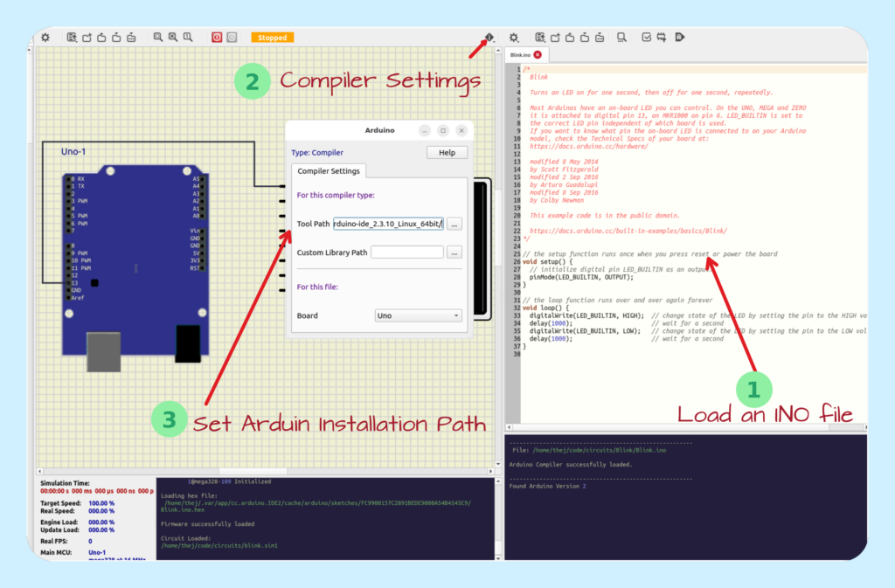Click the docs.arduino.cc/hardware URL comment
Viewport: 895px width, 588px height.
click(x=588, y=146)
